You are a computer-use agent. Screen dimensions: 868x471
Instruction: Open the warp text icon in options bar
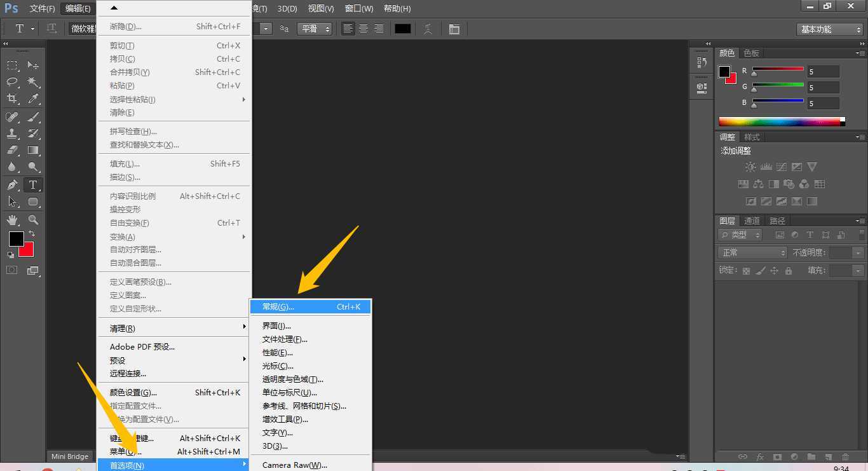[x=428, y=29]
